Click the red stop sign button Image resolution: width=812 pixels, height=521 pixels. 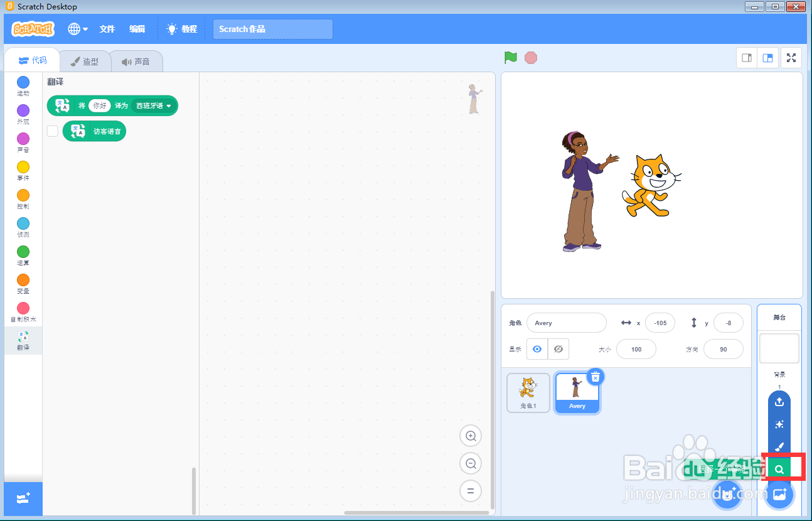tap(531, 58)
